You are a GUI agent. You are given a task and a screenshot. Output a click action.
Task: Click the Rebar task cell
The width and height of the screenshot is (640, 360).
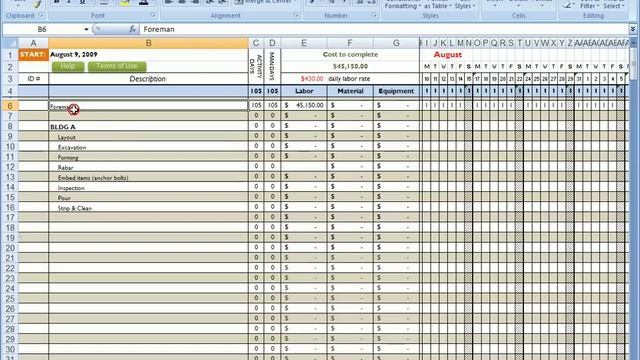(x=149, y=168)
